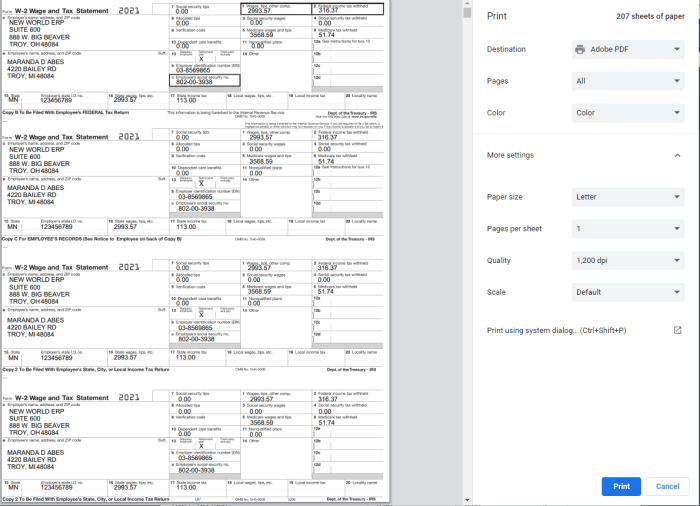Click the More settings section label
700x506 pixels.
coord(510,155)
